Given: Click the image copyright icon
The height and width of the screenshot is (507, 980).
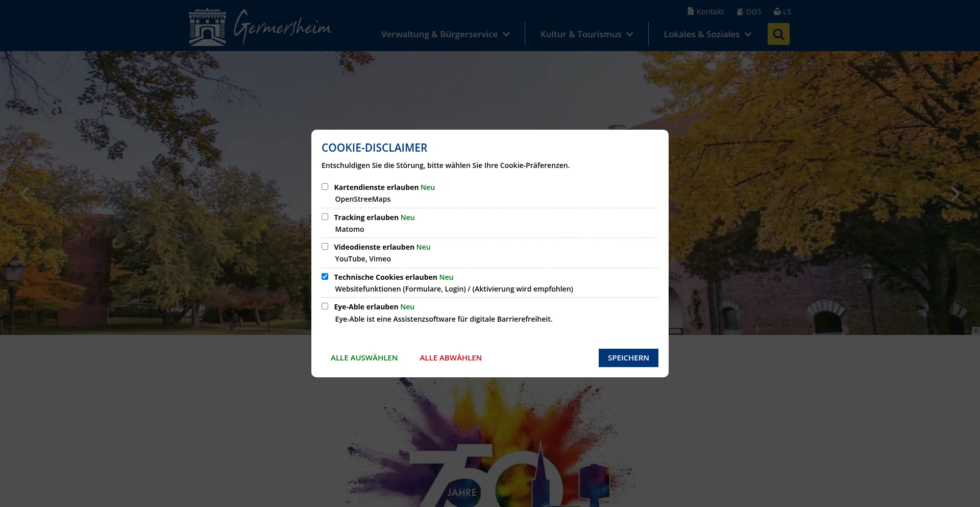Looking at the screenshot, I should 975,331.
